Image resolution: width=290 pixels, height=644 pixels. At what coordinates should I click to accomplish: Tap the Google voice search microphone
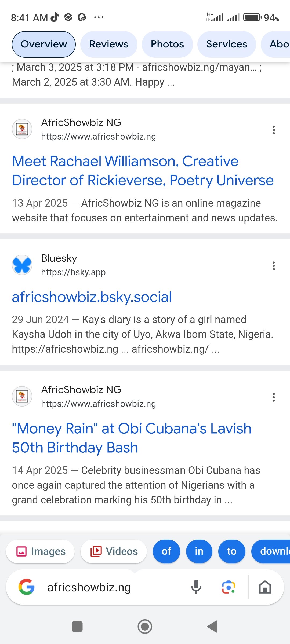pyautogui.click(x=196, y=587)
